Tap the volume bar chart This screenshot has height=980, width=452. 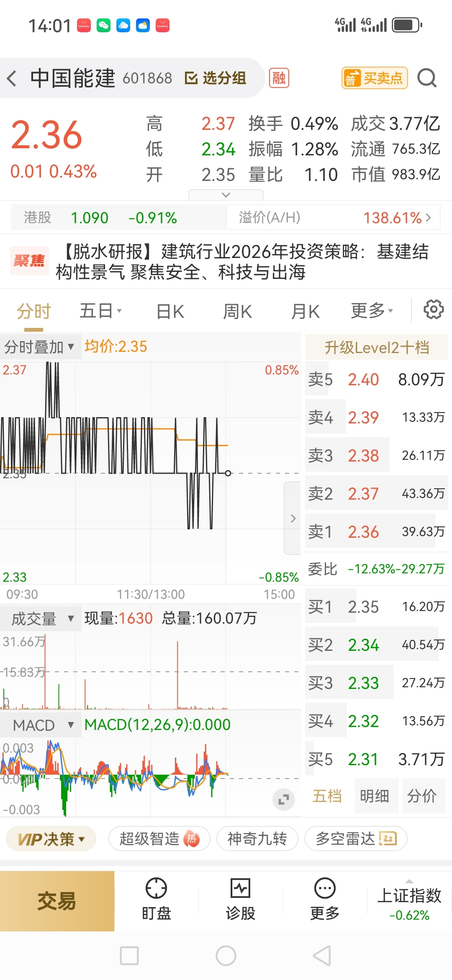[x=151, y=671]
